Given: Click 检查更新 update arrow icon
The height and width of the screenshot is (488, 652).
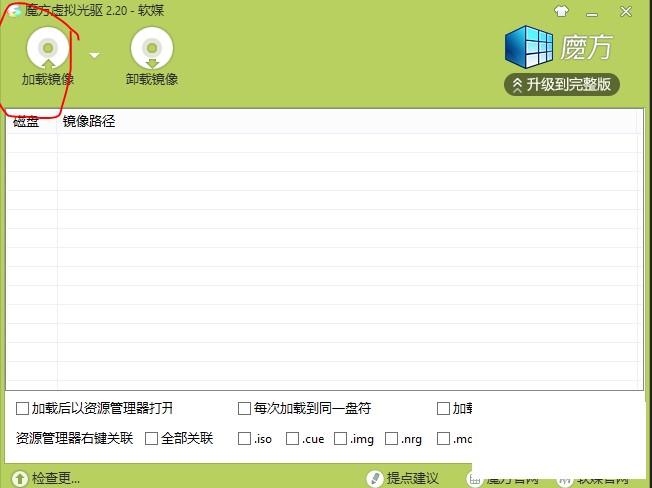Looking at the screenshot, I should [x=20, y=479].
